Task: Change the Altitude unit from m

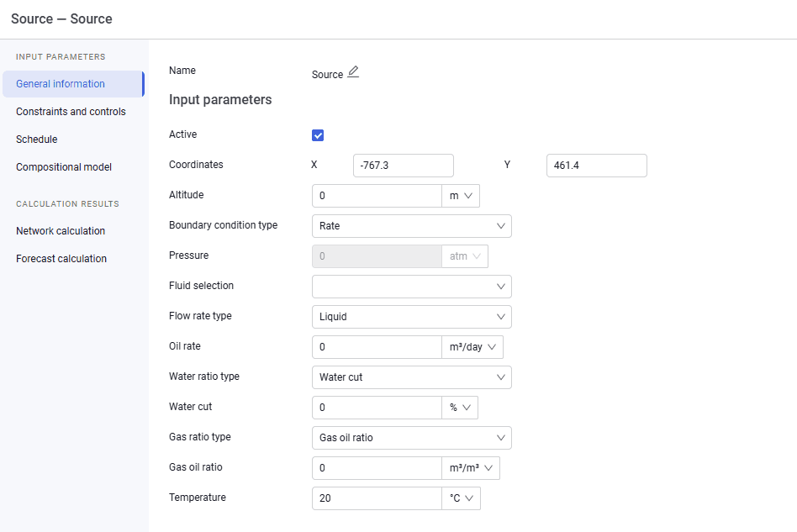Action: pyautogui.click(x=461, y=196)
